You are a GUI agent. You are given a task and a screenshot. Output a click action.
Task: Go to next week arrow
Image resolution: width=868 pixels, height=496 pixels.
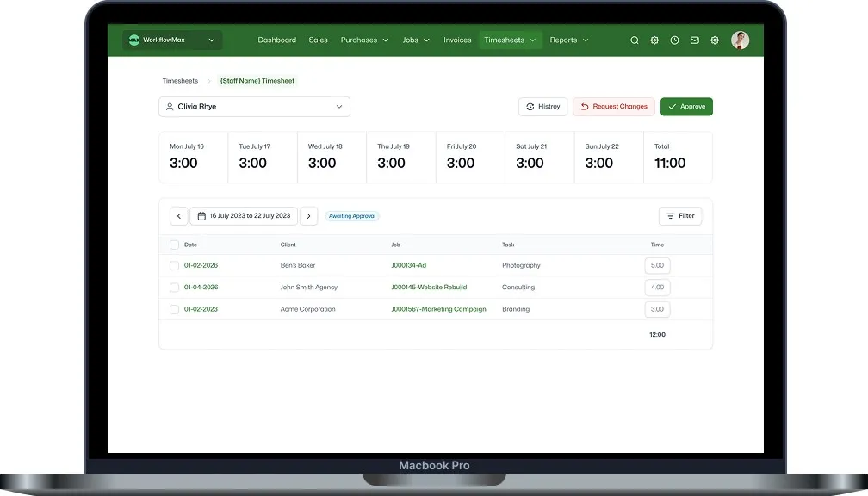pyautogui.click(x=309, y=216)
